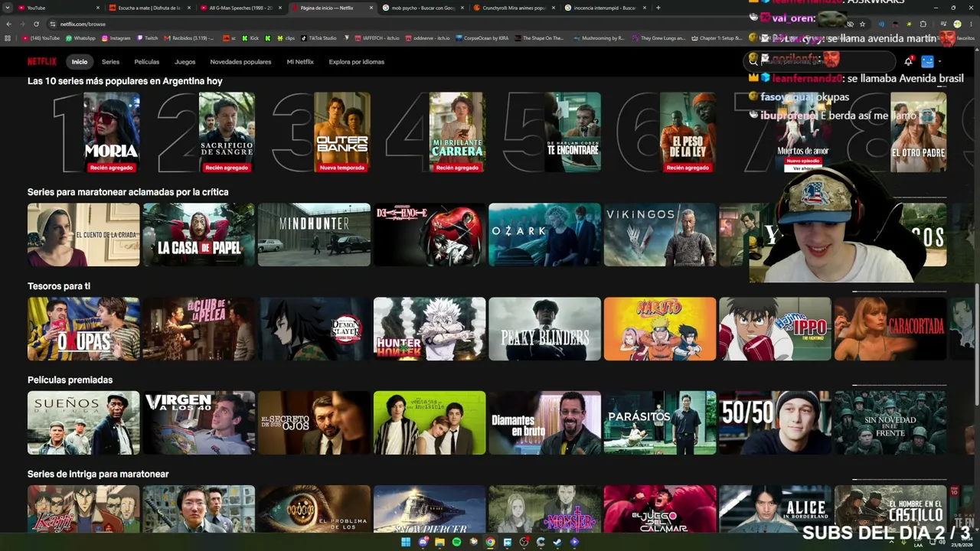
Task: Open the Netflix profile avatar menu
Action: coord(927,61)
